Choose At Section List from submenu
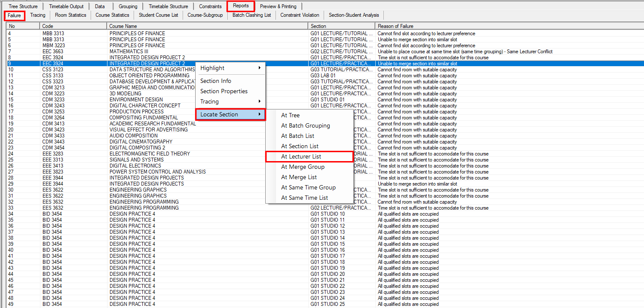This screenshot has width=644, height=308. point(310,146)
